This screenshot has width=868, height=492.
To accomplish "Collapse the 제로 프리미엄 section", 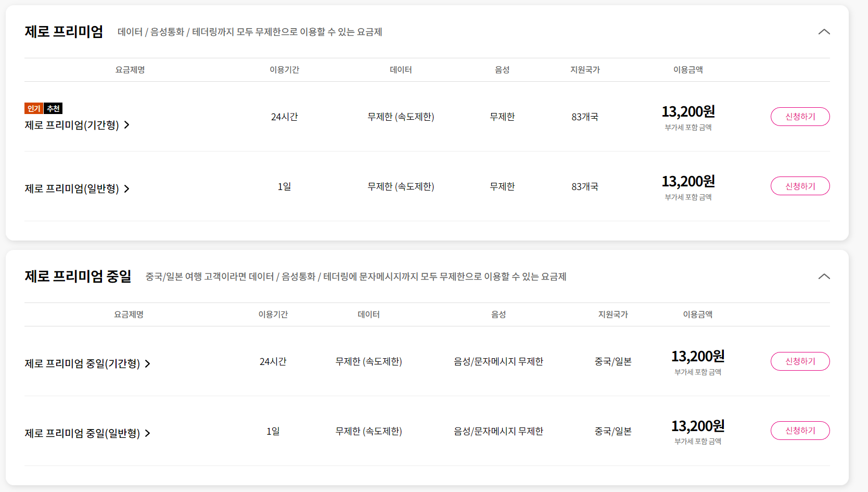I will point(824,32).
